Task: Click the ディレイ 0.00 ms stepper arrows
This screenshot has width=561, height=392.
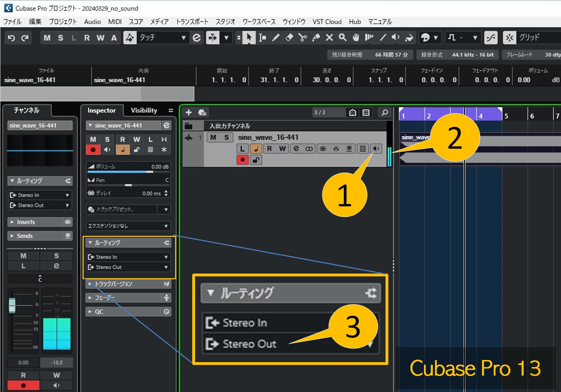Action: pos(166,194)
